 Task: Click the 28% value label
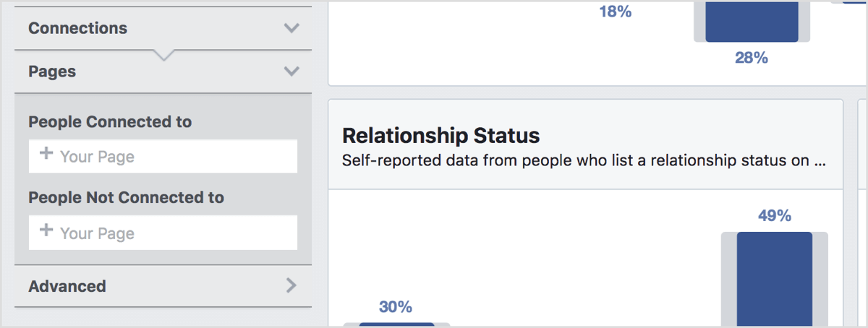click(752, 58)
